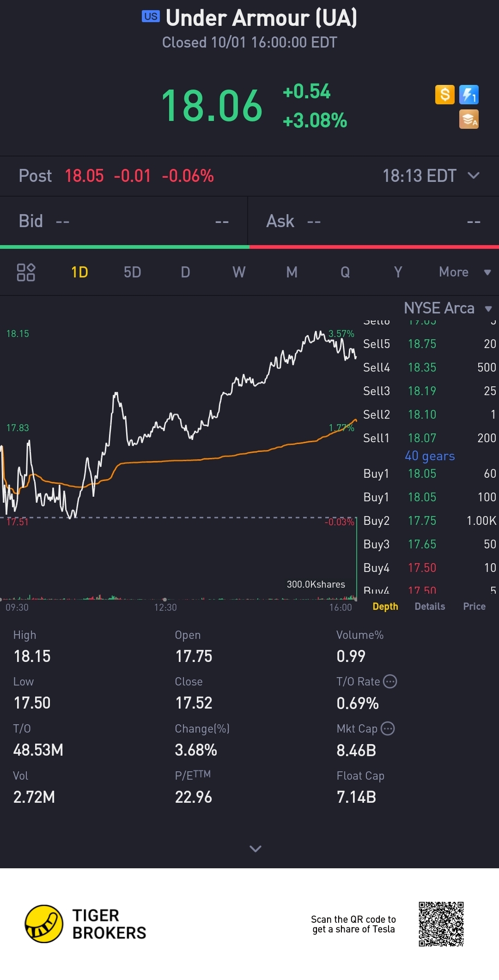The height and width of the screenshot is (980, 499).
Task: Tap the volume bars below the chart
Action: coord(178,596)
